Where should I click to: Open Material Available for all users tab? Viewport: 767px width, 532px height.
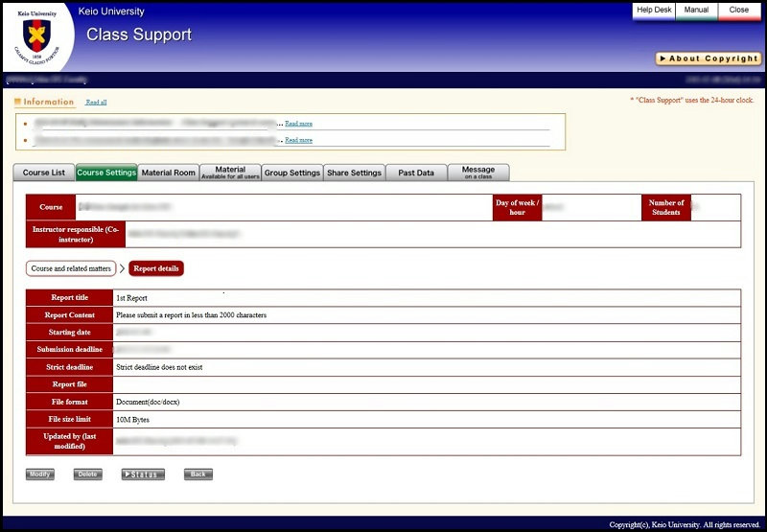tap(230, 173)
